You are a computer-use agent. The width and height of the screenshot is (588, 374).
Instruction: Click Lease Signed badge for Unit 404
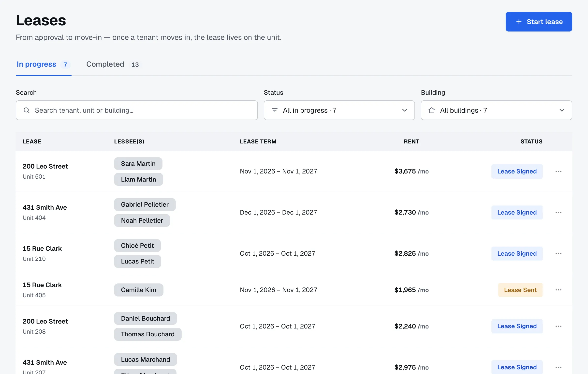(517, 213)
